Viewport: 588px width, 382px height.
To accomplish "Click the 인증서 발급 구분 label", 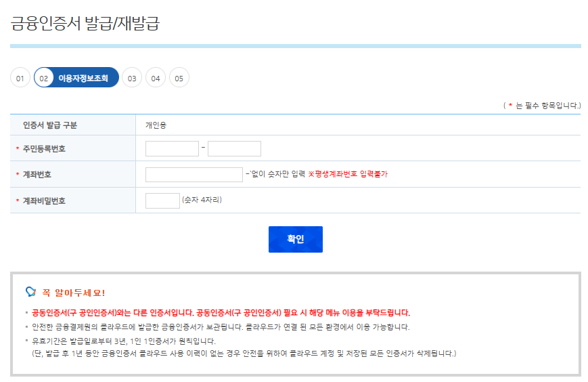I will click(x=50, y=125).
